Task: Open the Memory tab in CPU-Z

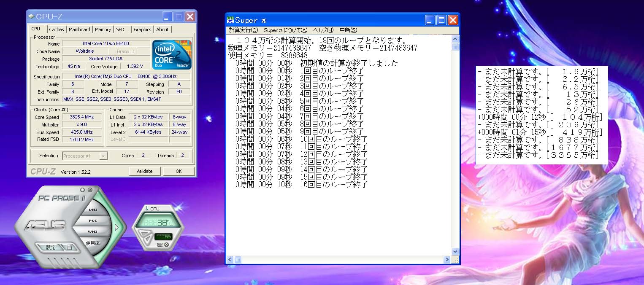Action: coord(103,30)
